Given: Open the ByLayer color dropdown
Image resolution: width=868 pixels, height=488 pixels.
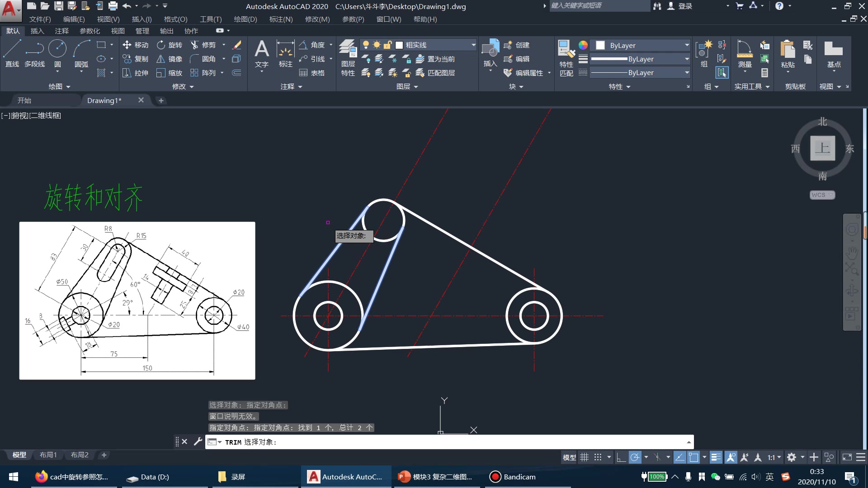Looking at the screenshot, I should (687, 45).
